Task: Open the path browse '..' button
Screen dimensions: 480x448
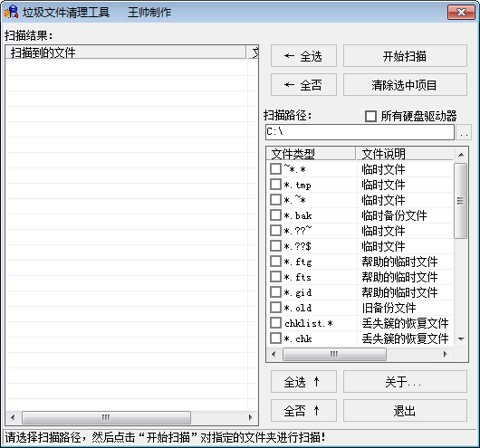Action: click(464, 132)
